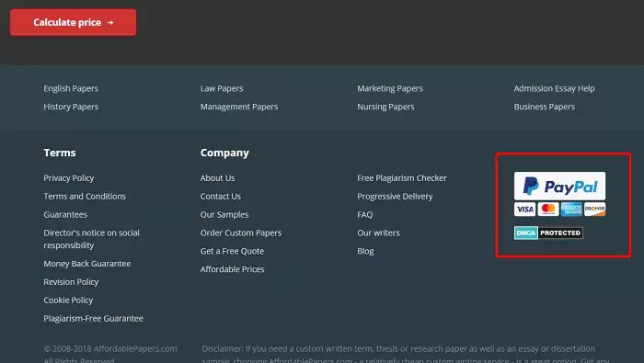Open the Revision Policy link

click(71, 282)
